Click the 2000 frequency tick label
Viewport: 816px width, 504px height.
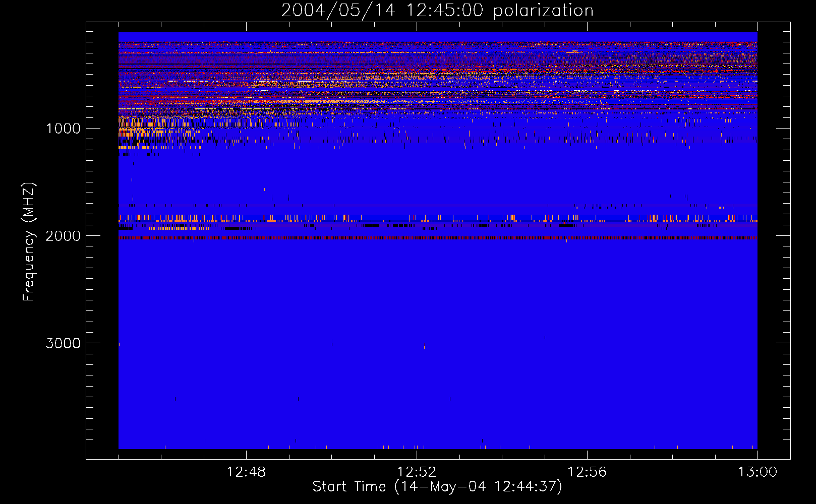click(x=64, y=236)
